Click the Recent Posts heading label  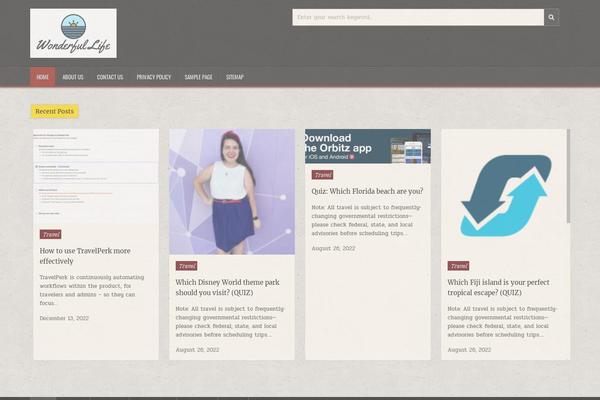(x=55, y=111)
